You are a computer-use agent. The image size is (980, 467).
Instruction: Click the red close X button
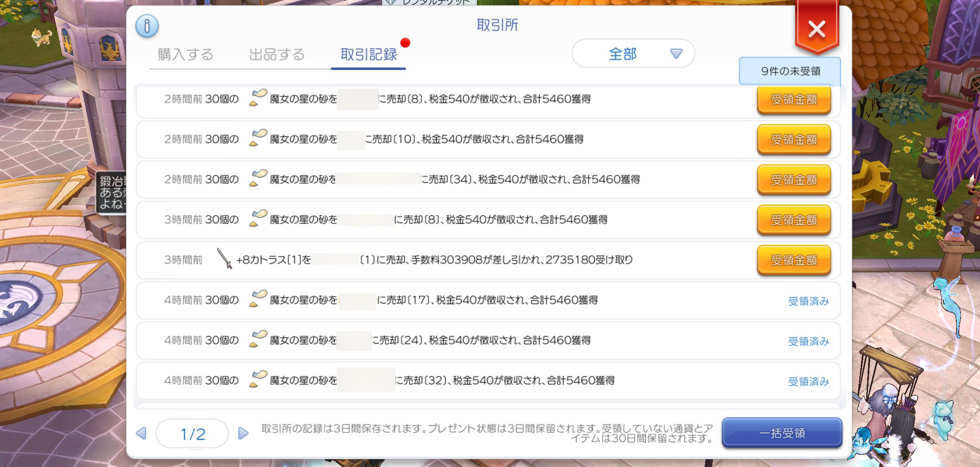[815, 28]
